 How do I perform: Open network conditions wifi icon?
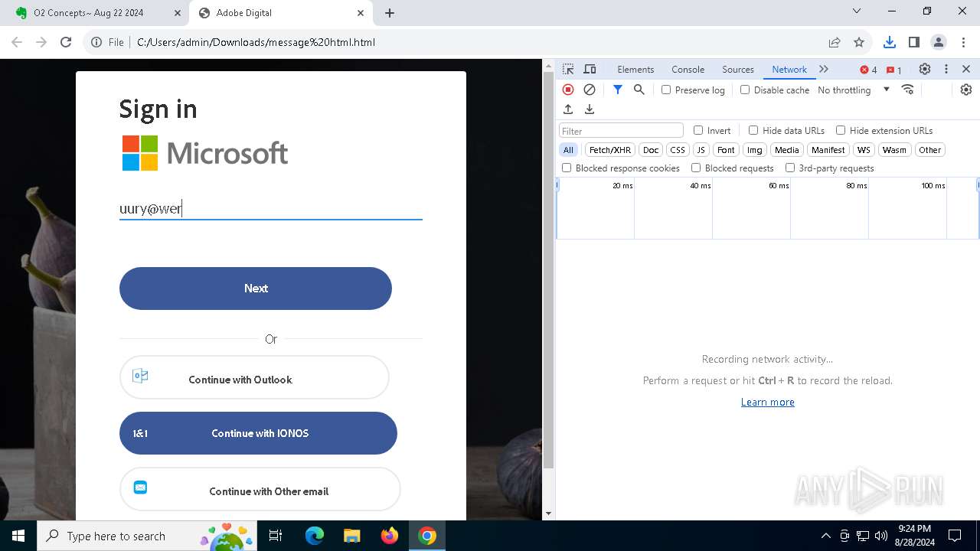coord(908,90)
